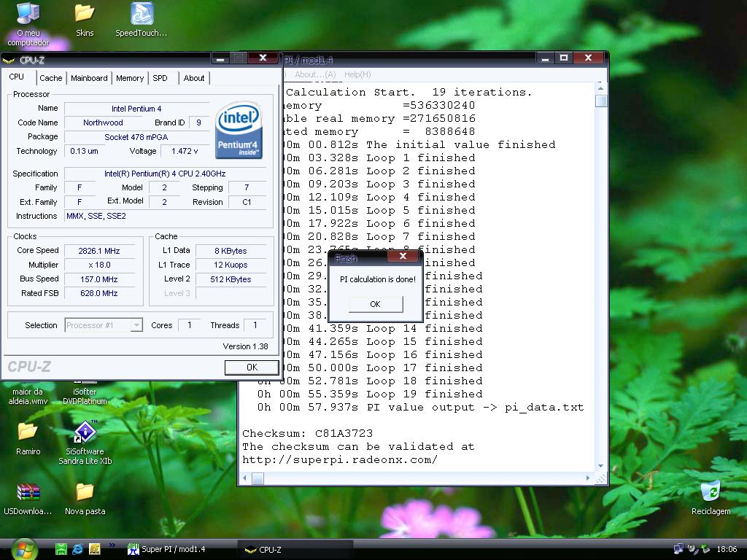Click the Multiplier value 'x 18.0'

click(x=99, y=265)
